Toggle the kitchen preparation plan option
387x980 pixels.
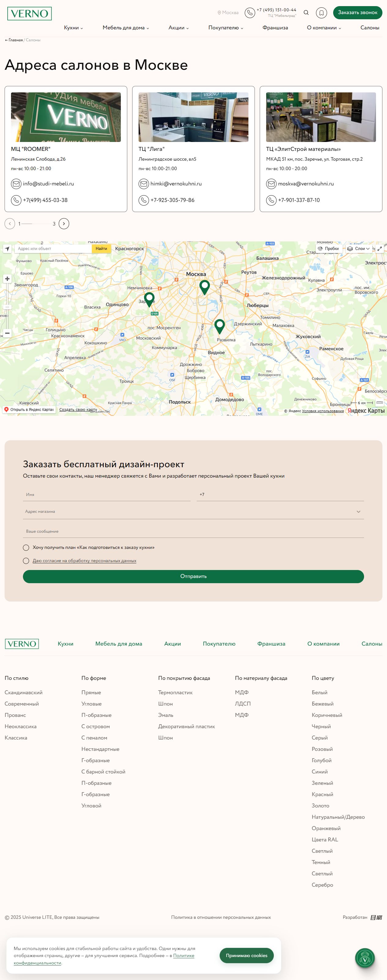coord(26,547)
